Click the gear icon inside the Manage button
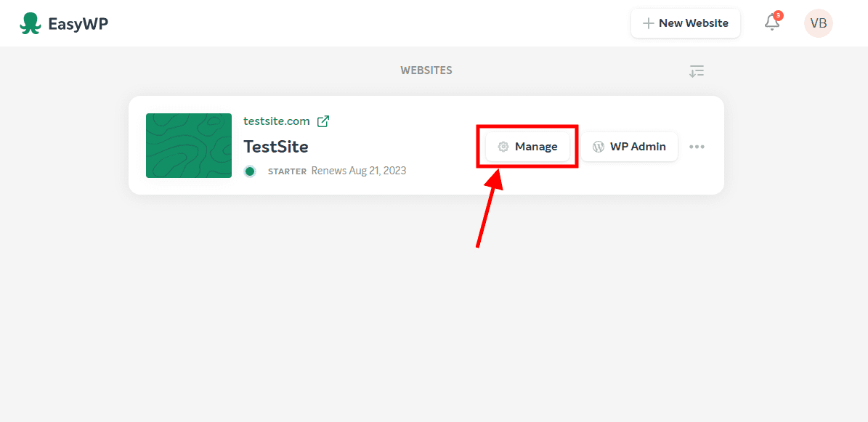868x422 pixels. click(x=503, y=146)
